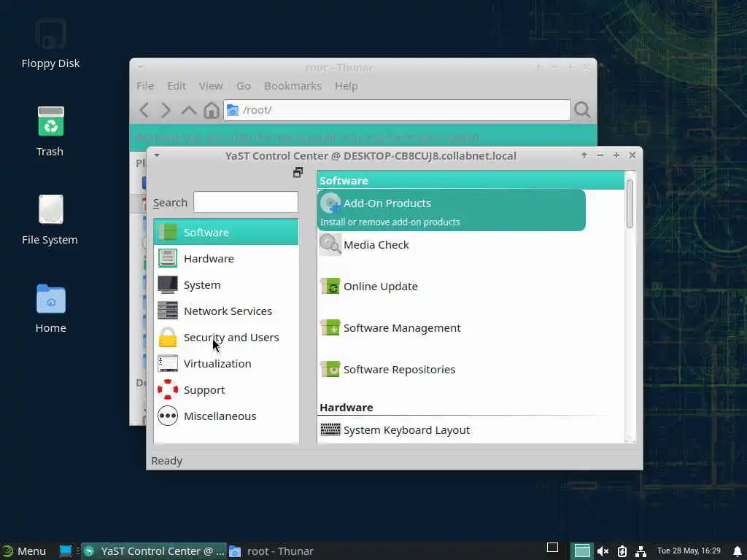Open the Thunar View menu

point(211,86)
